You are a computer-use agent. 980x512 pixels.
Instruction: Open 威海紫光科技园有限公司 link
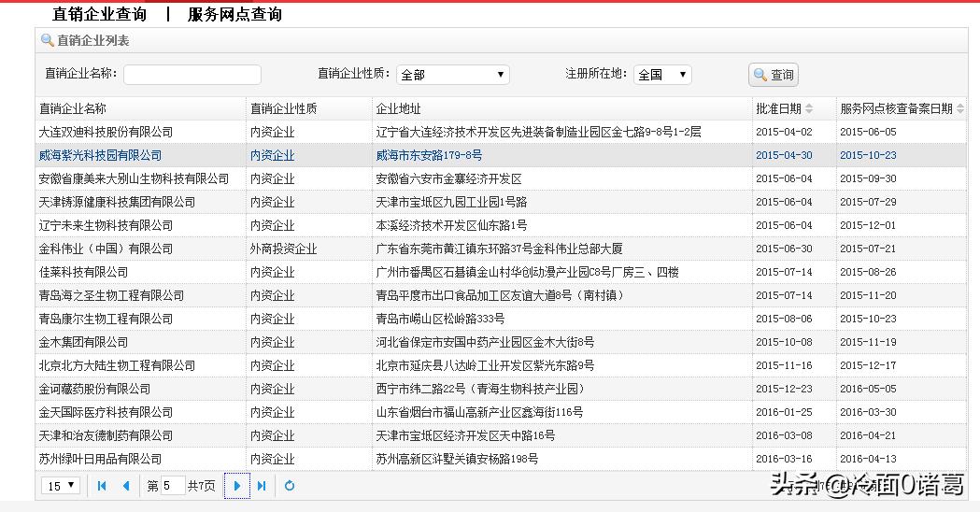(100, 156)
